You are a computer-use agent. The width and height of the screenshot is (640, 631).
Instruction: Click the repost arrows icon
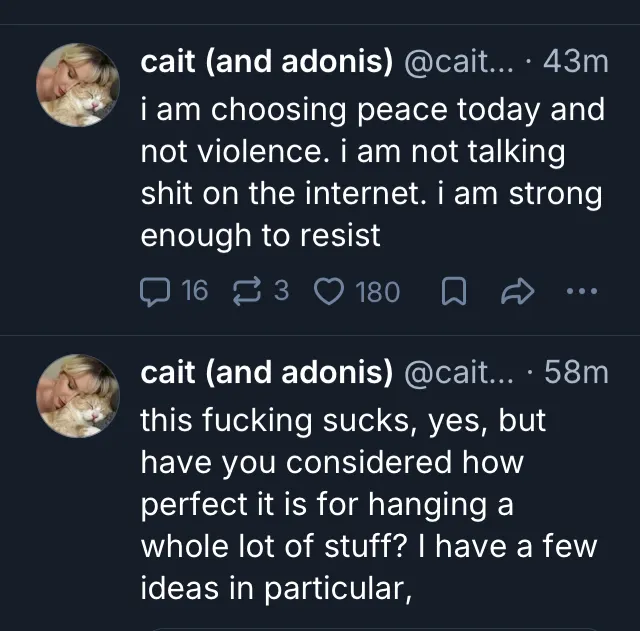[x=246, y=291]
